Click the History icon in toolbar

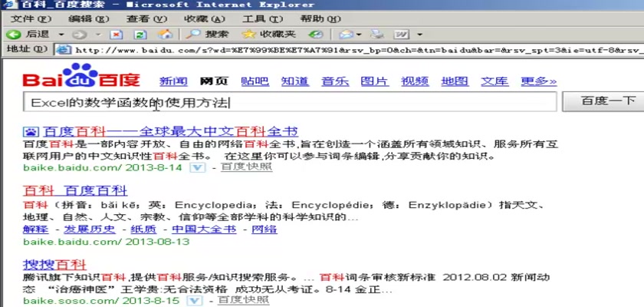(x=315, y=35)
